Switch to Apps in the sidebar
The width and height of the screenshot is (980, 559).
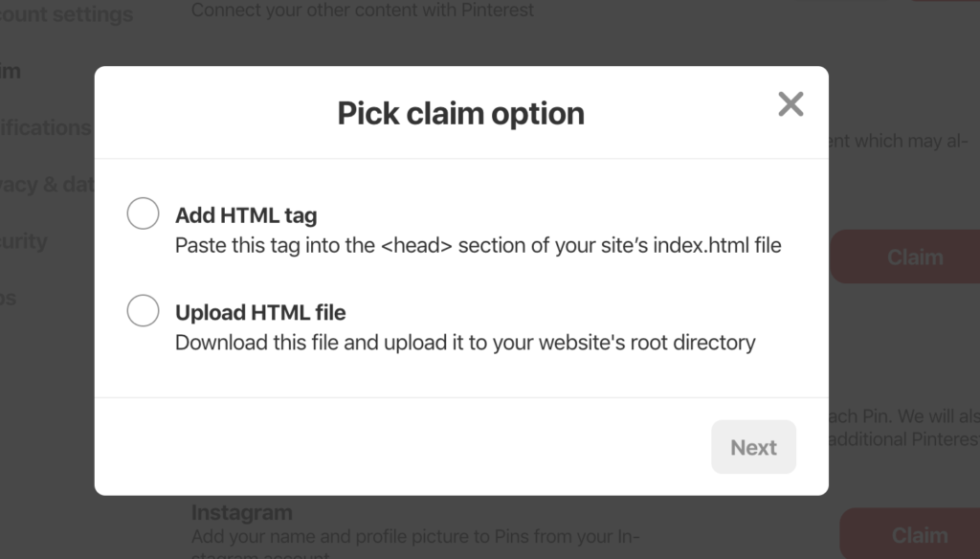pos(8,298)
